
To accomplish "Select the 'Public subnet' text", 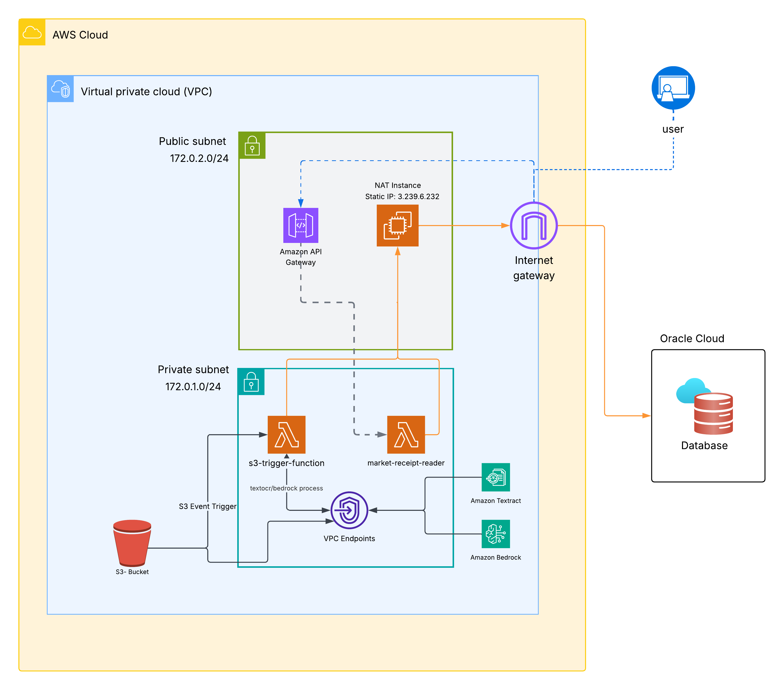I will pyautogui.click(x=192, y=141).
